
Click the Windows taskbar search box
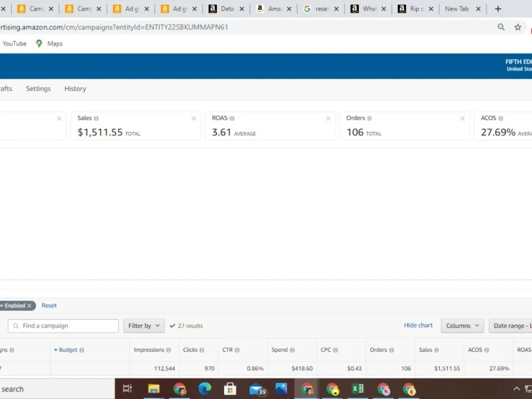click(57, 389)
